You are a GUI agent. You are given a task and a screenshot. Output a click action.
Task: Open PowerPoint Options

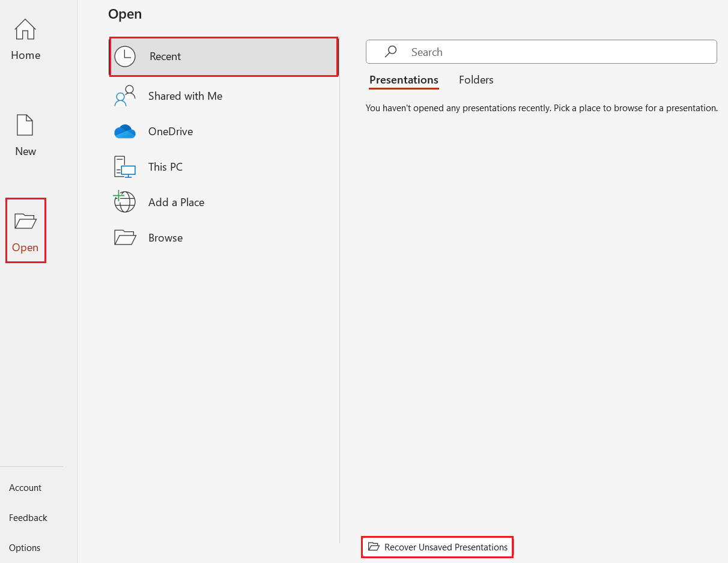tap(25, 548)
